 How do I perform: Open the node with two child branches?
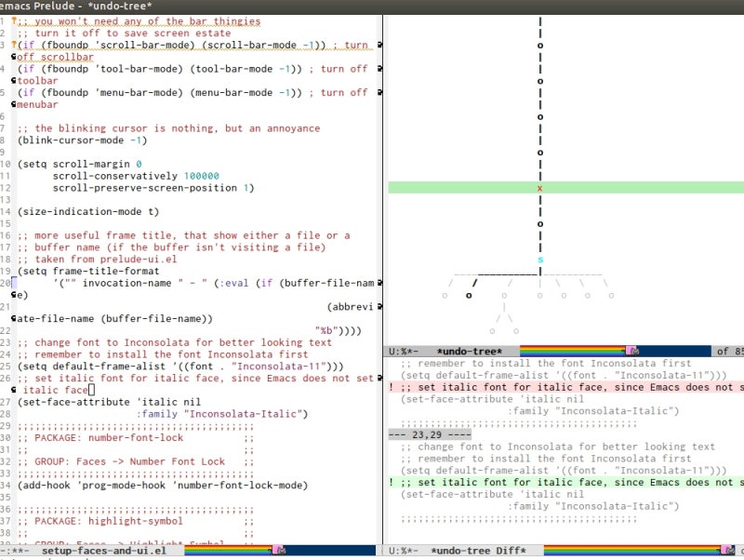[504, 295]
